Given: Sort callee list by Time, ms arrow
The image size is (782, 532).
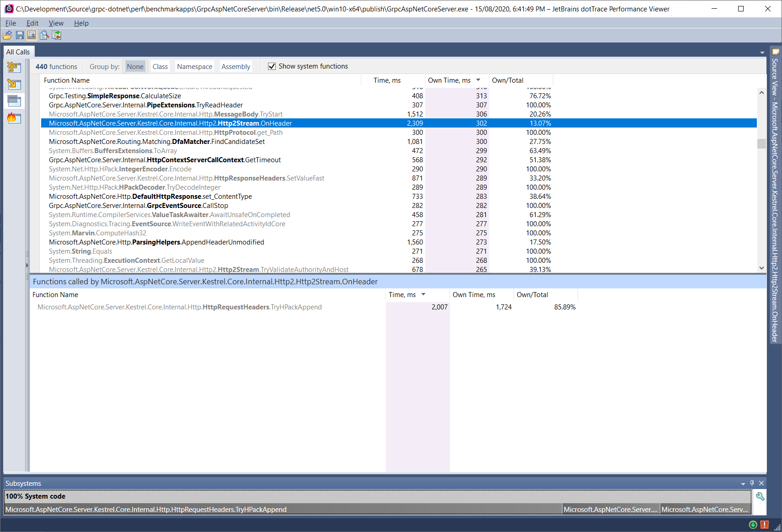Looking at the screenshot, I should point(423,294).
